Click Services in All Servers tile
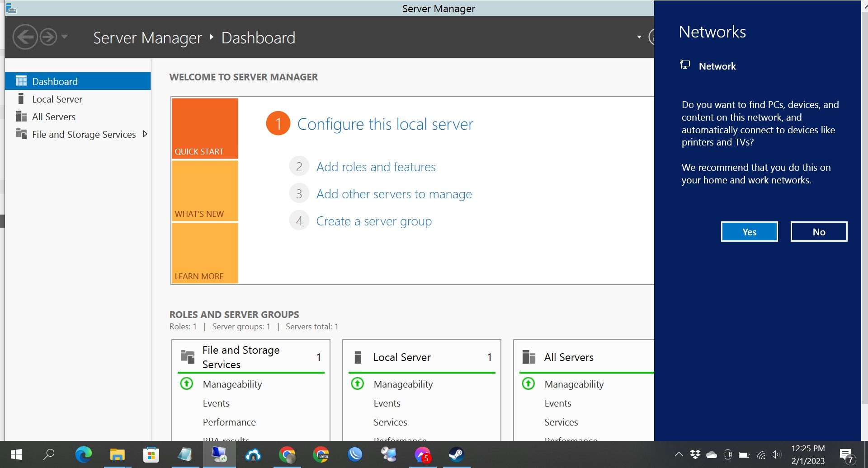This screenshot has width=868, height=468. [561, 422]
